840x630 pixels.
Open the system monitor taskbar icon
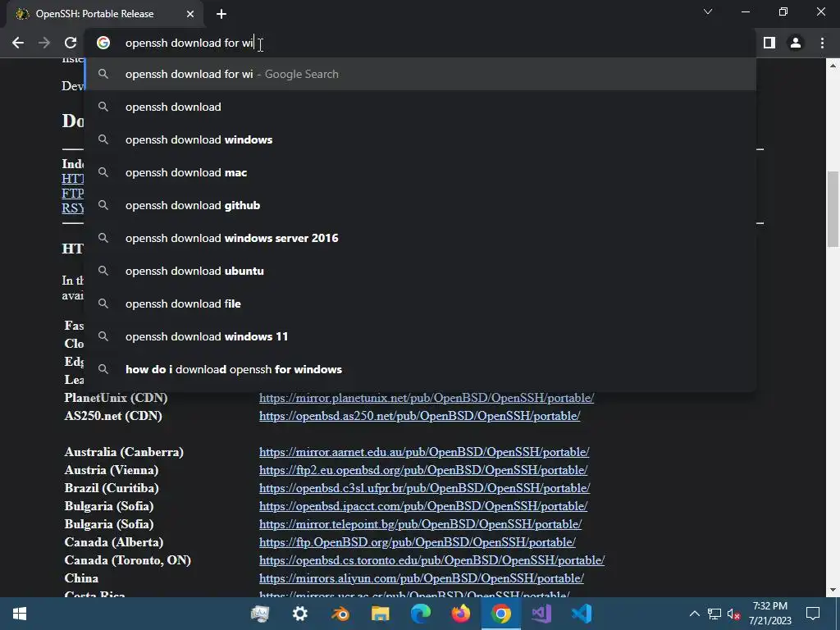tap(260, 614)
